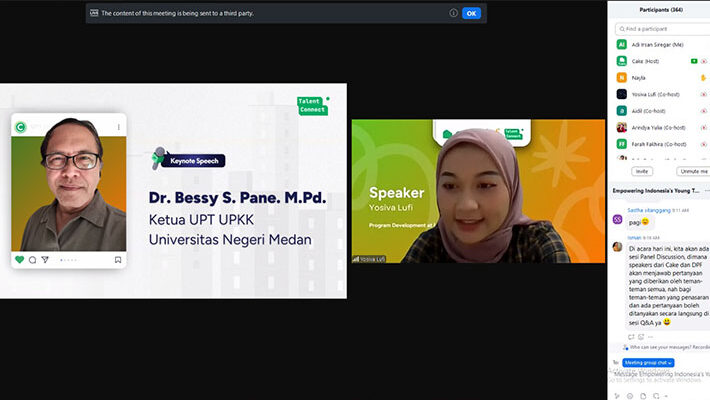The width and height of the screenshot is (710, 400).
Task: Click the reply icon under Isman's message
Action: point(630,336)
